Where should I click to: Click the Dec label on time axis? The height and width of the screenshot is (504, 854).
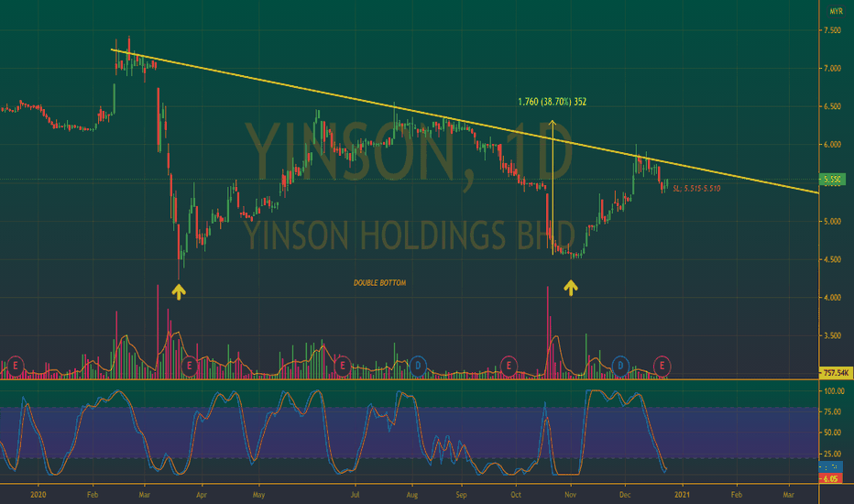tap(625, 495)
